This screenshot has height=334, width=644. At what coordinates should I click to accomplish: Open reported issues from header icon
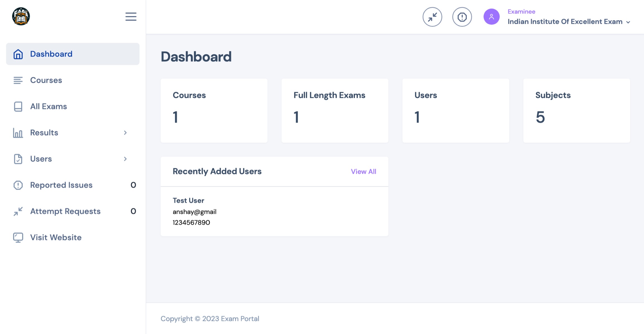462,17
